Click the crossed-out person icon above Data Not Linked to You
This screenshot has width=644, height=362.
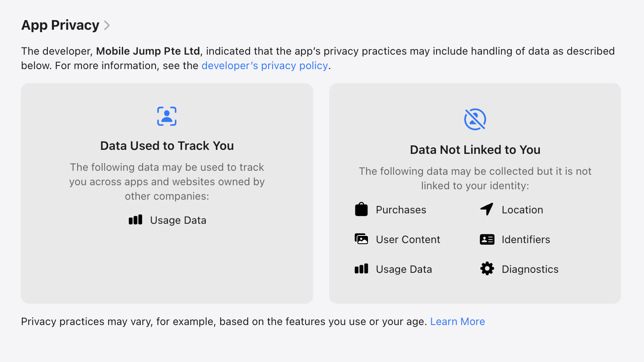click(x=475, y=119)
